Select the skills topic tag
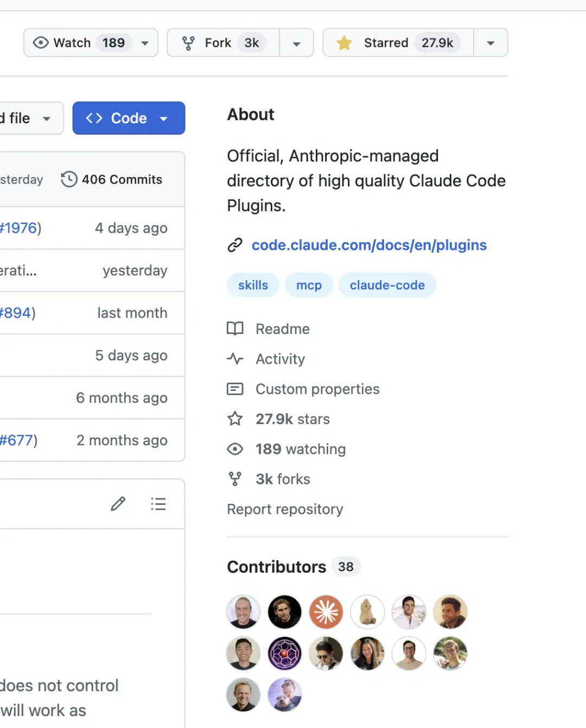The image size is (586, 728). 253,285
